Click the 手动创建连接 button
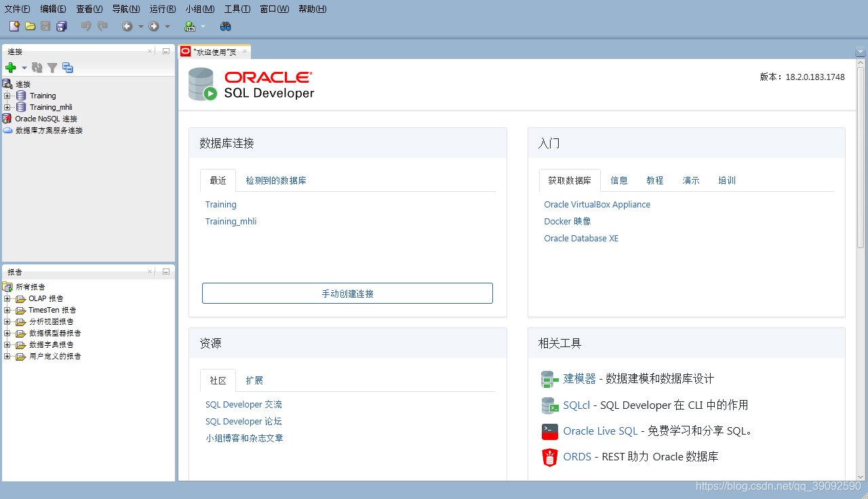Screen dimensions: 868x499 click(x=347, y=293)
